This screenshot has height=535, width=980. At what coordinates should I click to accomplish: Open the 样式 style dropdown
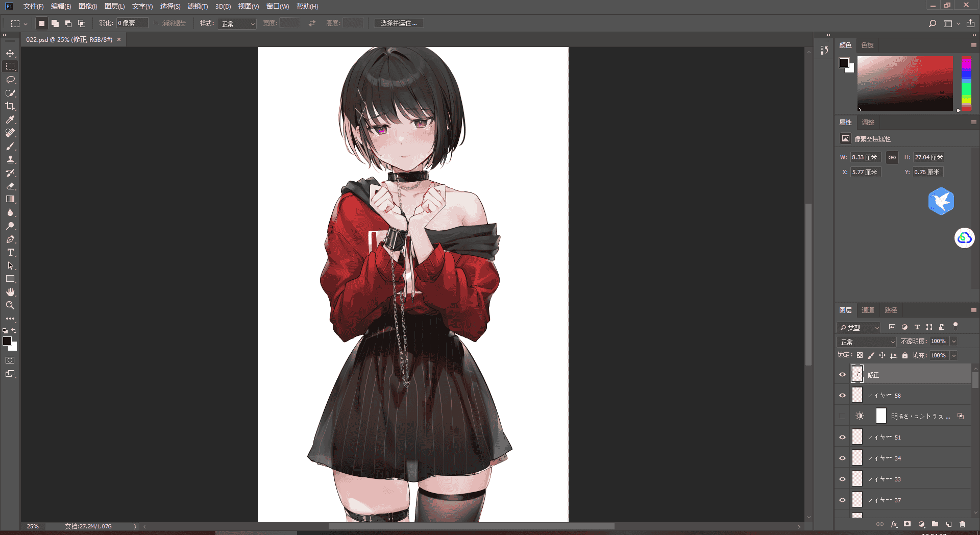tap(237, 23)
